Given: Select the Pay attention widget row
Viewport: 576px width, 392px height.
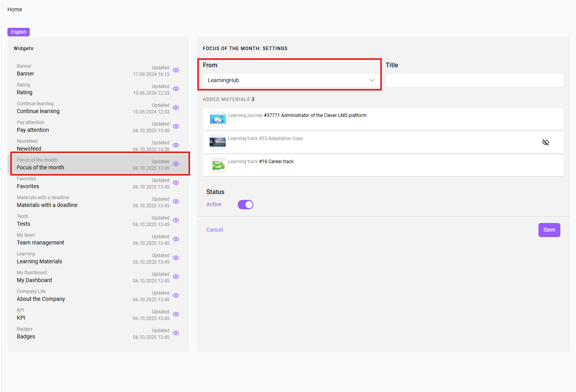Looking at the screenshot, I should pos(98,127).
